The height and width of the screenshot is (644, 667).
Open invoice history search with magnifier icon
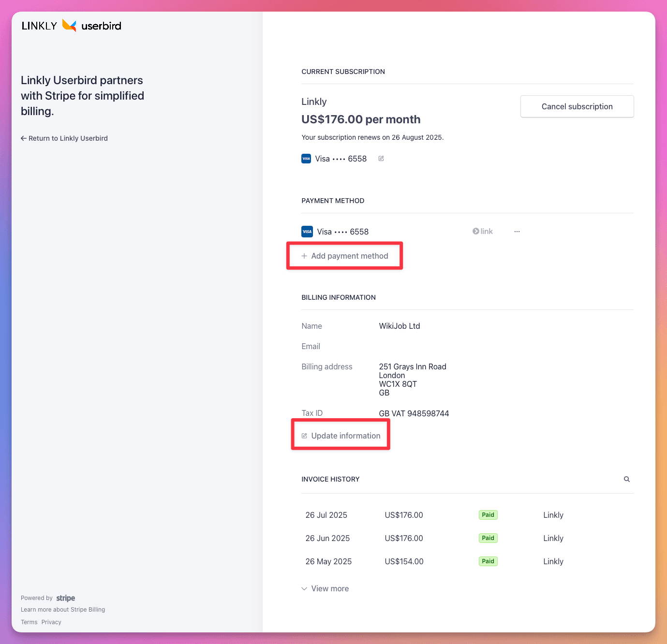click(x=627, y=479)
